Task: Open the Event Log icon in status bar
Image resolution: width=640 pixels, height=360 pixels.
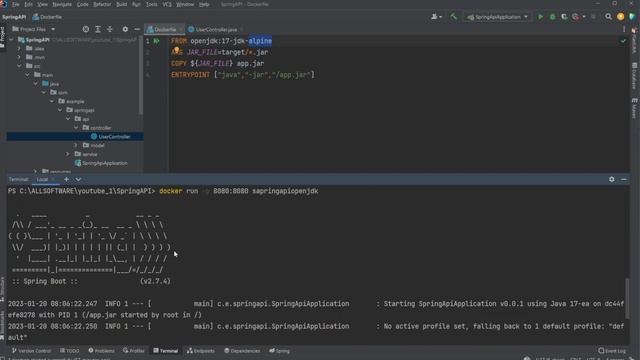Action: (612, 351)
